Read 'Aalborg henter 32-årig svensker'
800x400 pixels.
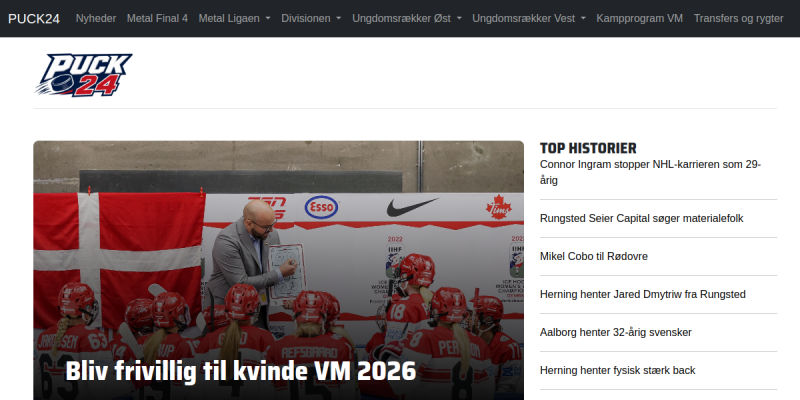coord(616,332)
